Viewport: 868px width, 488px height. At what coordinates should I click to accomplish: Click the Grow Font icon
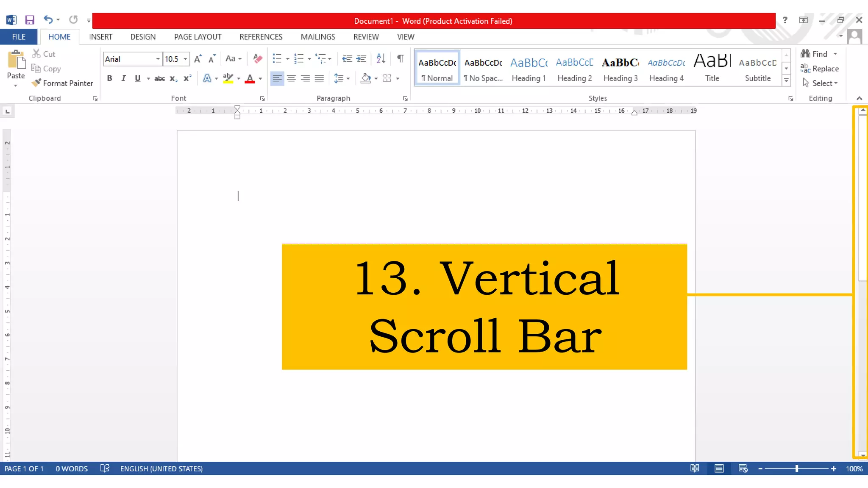coord(198,58)
